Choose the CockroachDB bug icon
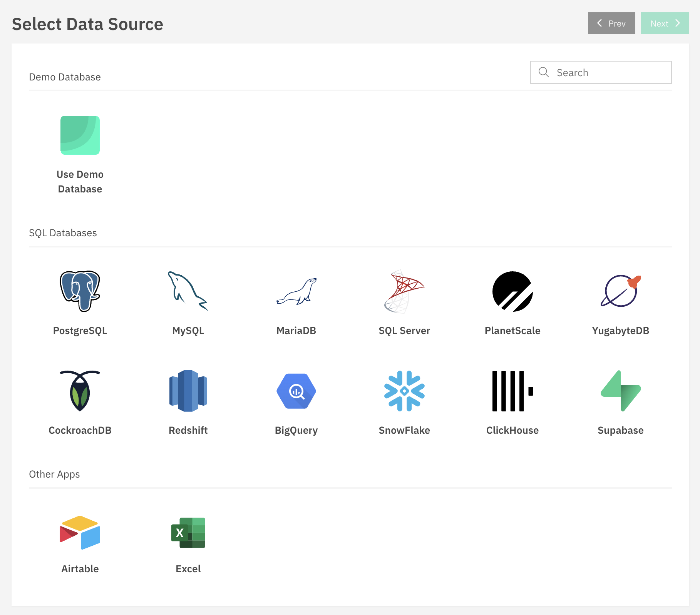This screenshot has width=700, height=615. point(80,391)
